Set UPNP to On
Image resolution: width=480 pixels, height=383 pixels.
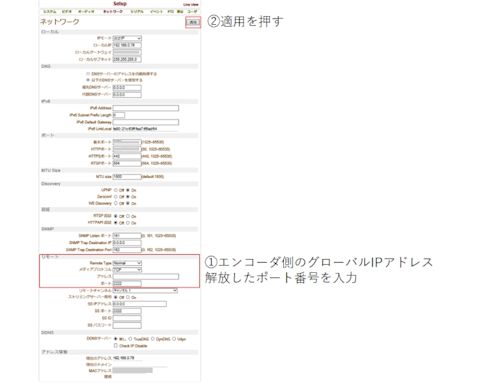[x=128, y=190]
